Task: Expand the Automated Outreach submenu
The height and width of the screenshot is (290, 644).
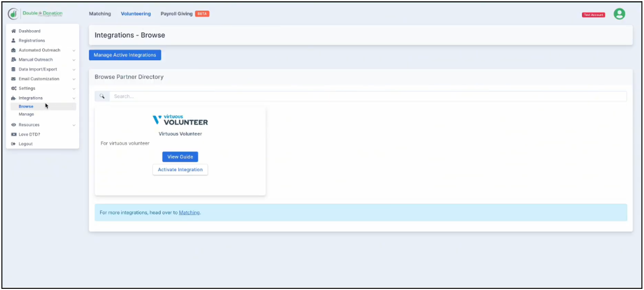Action: (73, 51)
